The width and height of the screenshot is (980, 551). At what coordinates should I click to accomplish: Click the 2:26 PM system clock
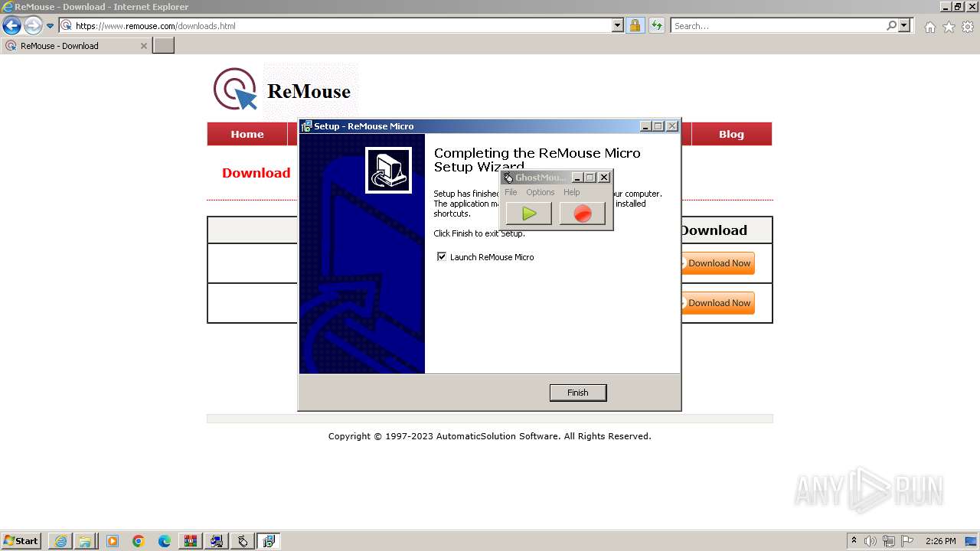click(941, 541)
